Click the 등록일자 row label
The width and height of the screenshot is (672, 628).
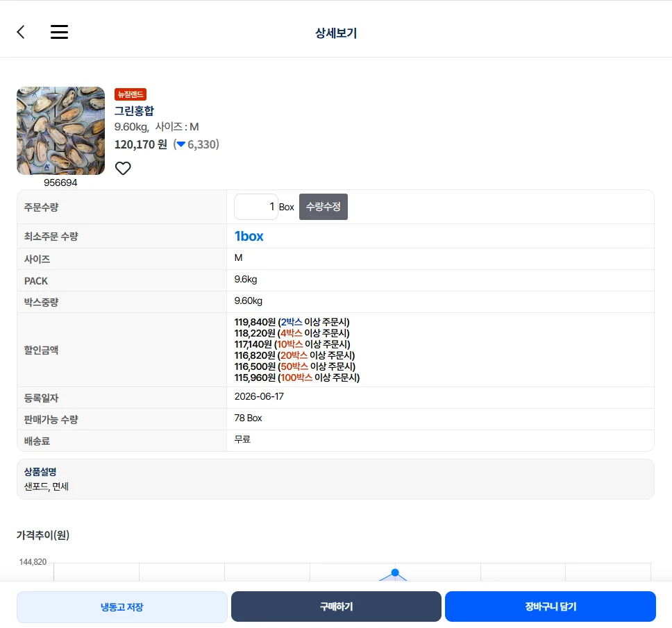41,398
